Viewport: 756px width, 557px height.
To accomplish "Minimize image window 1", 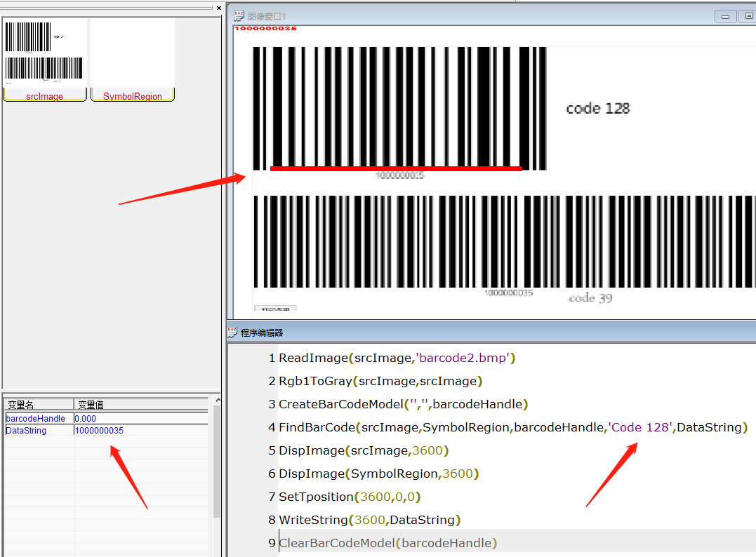I will tap(725, 16).
